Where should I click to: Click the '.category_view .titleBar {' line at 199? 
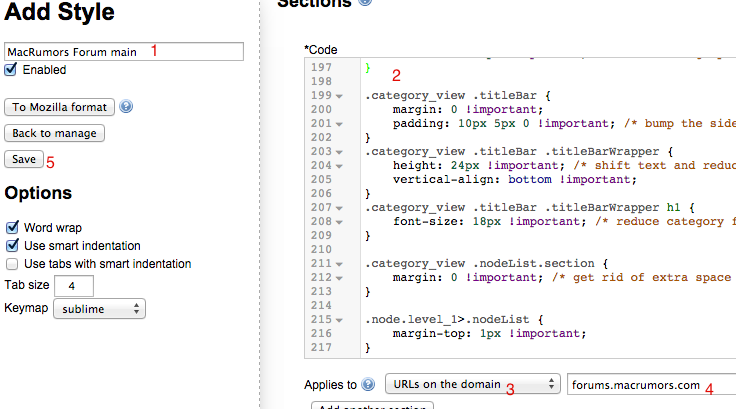[458, 95]
